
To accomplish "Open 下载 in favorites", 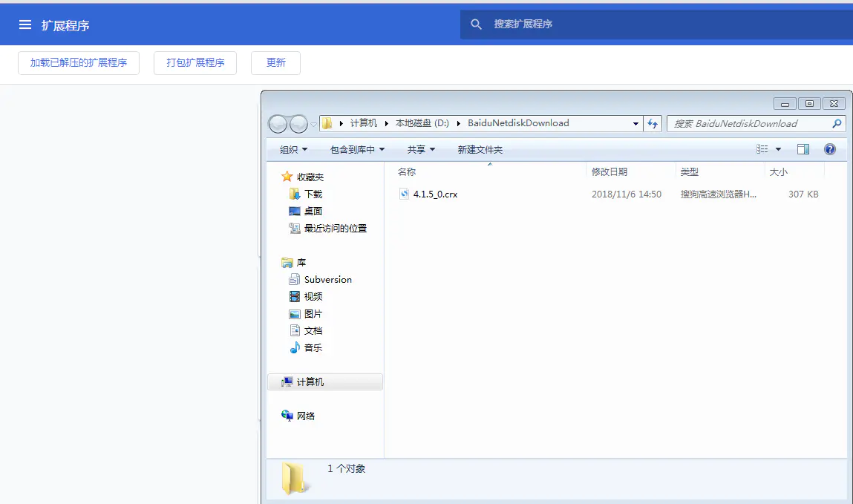I will (x=313, y=194).
